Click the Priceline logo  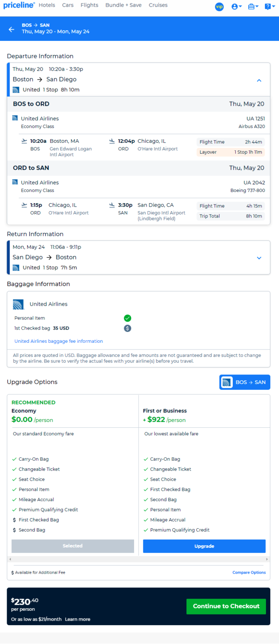click(x=19, y=5)
